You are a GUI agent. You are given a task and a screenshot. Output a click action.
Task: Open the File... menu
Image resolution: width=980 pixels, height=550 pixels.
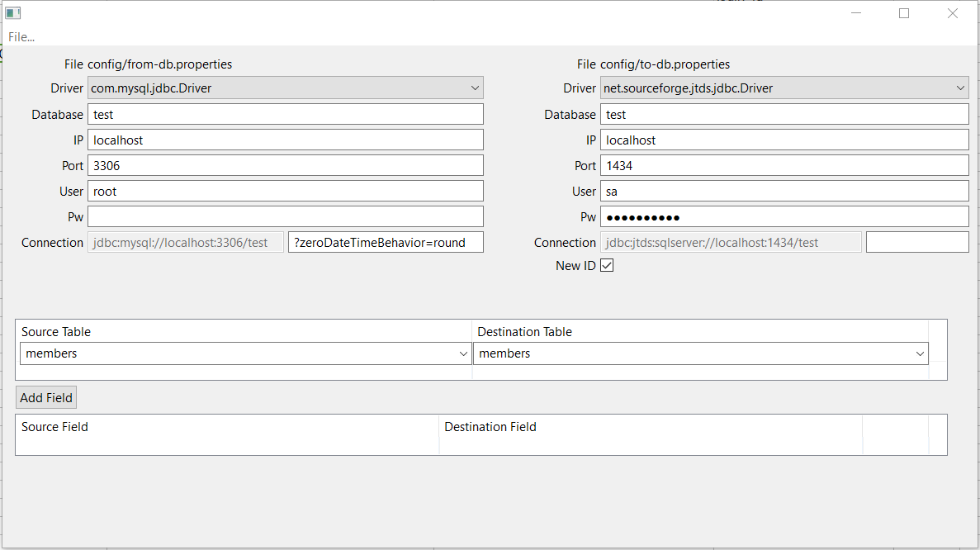click(x=21, y=37)
